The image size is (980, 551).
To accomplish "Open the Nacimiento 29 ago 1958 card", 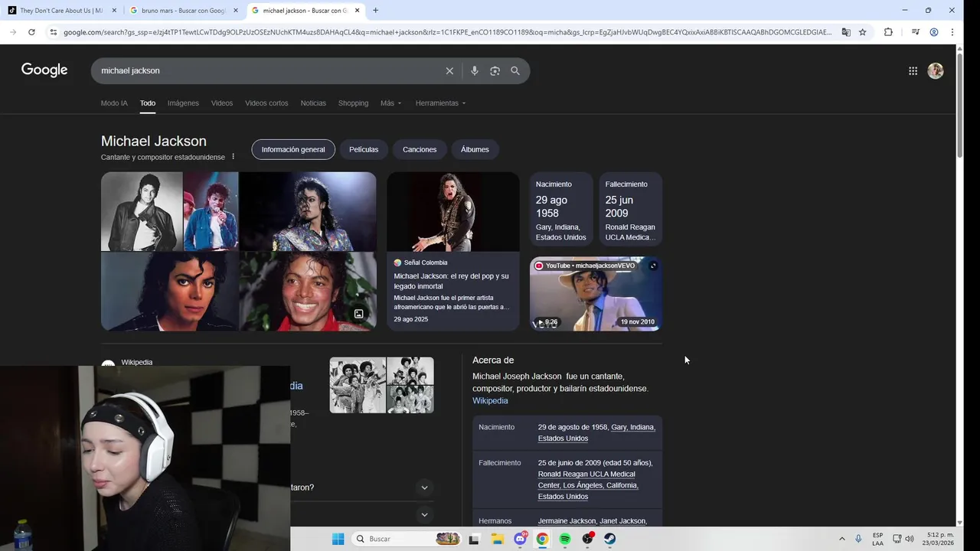I will 561,208.
